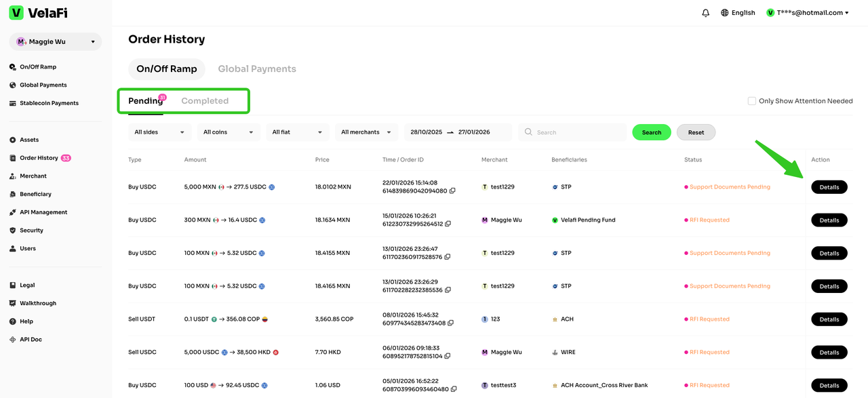Image resolution: width=868 pixels, height=398 pixels.
Task: Click the globe language icon
Action: tap(725, 13)
